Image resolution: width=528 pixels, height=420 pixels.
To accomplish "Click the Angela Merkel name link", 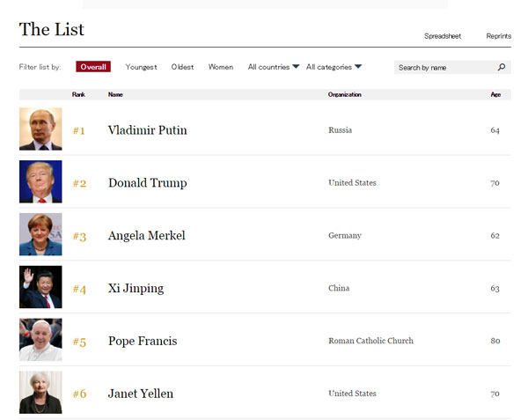I will tap(146, 236).
